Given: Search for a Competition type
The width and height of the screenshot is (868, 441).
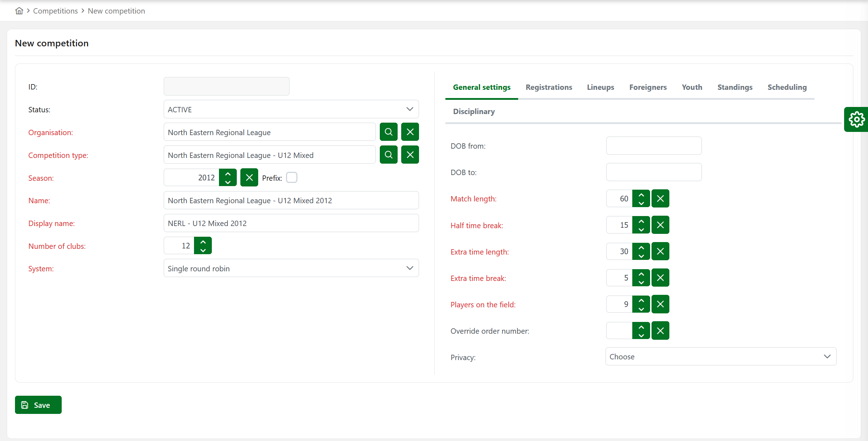Looking at the screenshot, I should click(388, 155).
